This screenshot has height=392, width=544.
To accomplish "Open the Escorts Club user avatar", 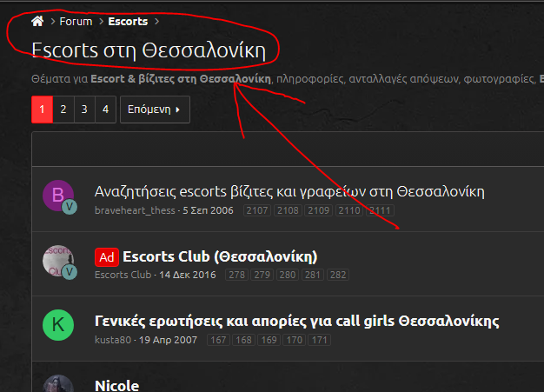I will (58, 261).
